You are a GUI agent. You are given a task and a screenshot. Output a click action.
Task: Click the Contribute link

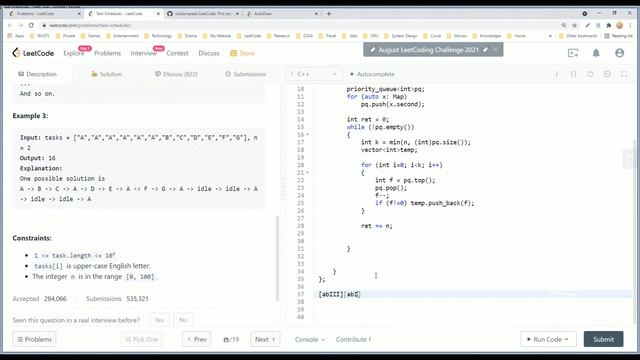click(353, 339)
